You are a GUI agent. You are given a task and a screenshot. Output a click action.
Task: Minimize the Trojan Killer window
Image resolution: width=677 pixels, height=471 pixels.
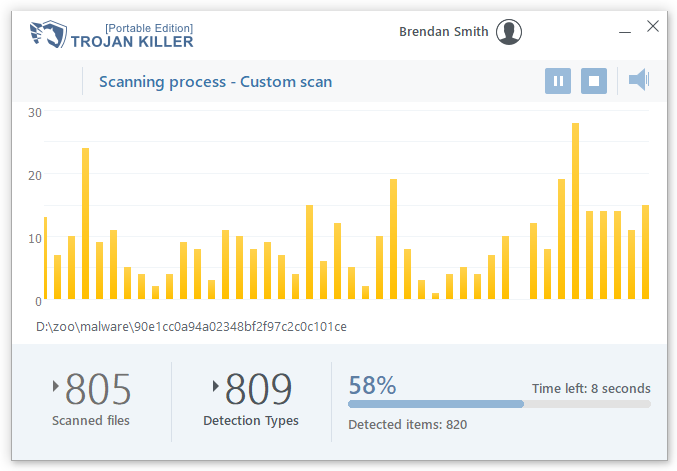pyautogui.click(x=625, y=32)
